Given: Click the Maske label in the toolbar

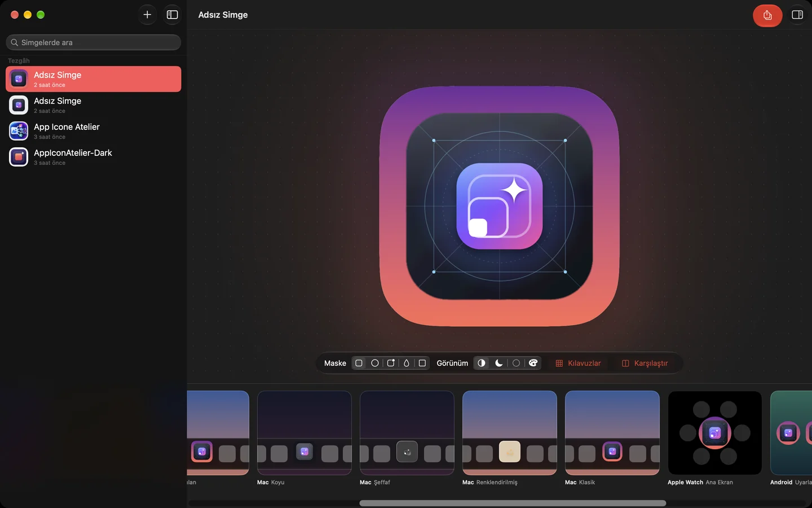Looking at the screenshot, I should click(335, 363).
